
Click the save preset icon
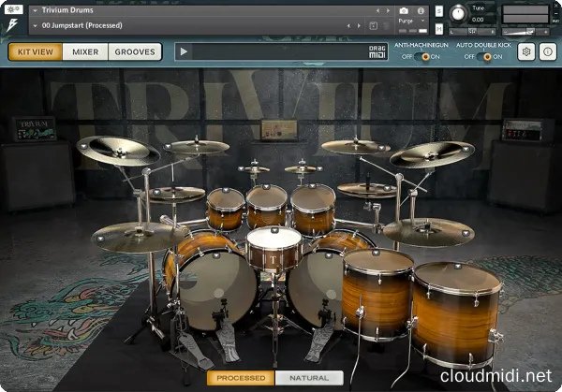[375, 24]
